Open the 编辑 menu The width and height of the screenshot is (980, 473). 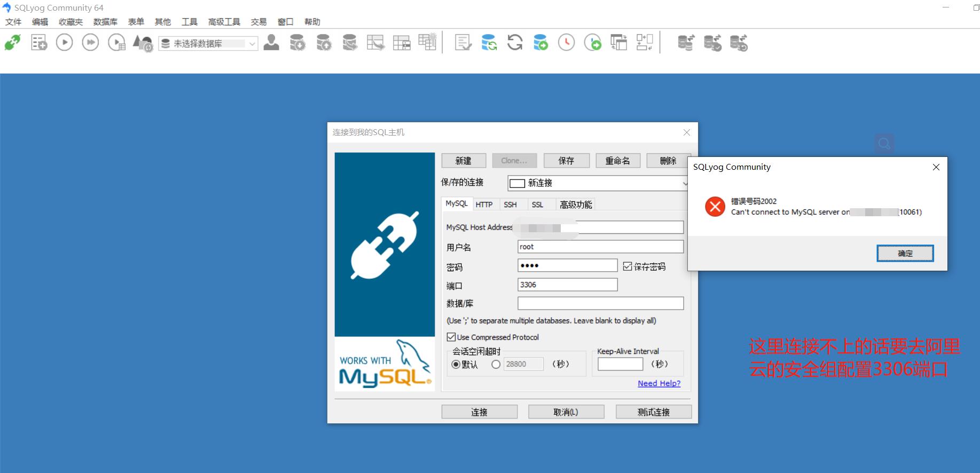click(x=40, y=22)
